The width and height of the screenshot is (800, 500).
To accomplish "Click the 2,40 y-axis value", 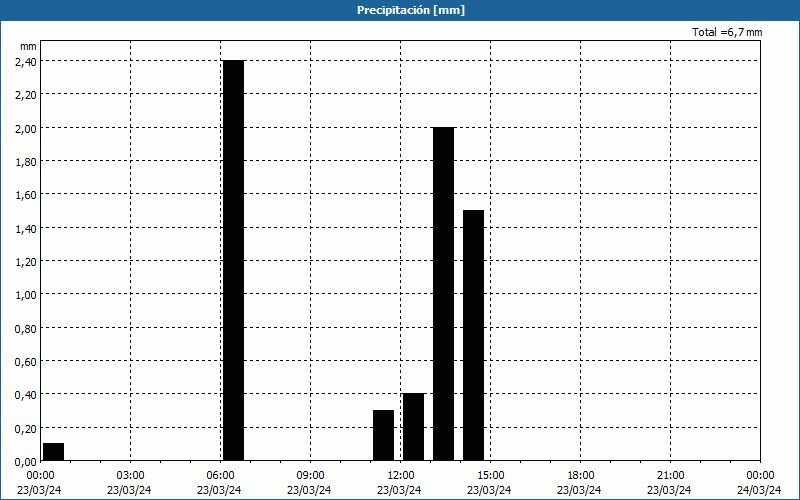I will [26, 61].
